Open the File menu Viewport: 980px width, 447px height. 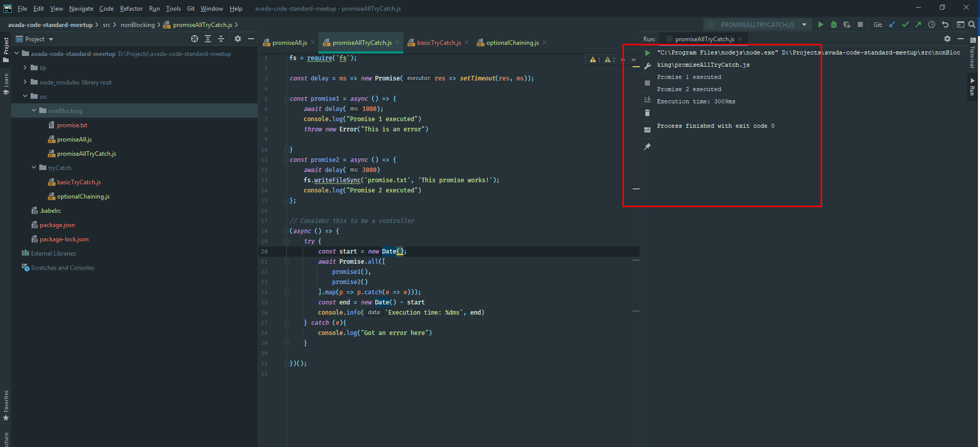22,9
